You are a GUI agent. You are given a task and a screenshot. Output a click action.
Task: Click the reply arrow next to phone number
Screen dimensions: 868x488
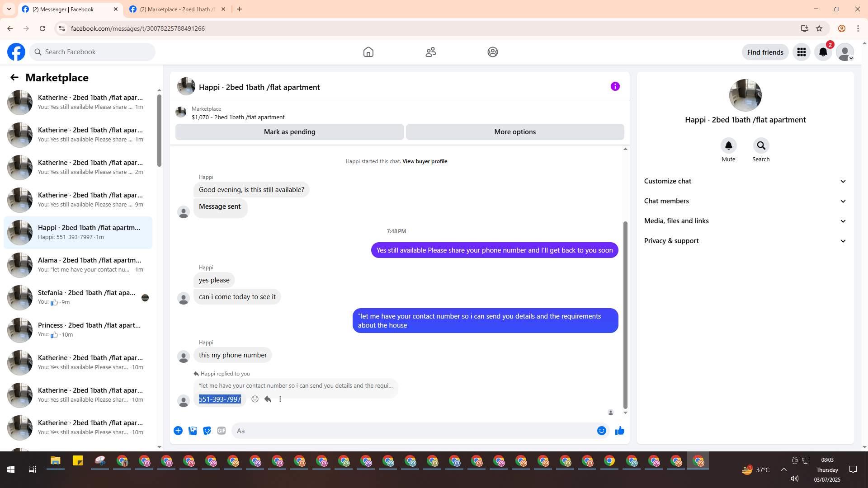[268, 399]
